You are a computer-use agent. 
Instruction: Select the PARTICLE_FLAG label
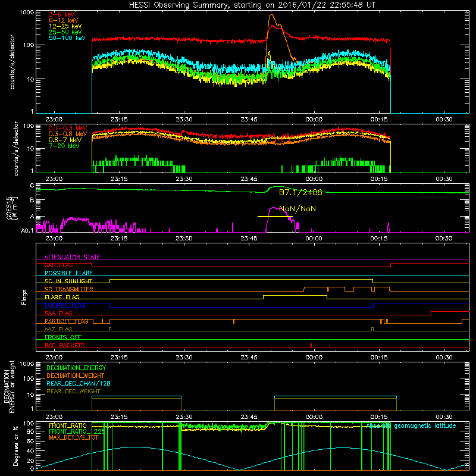pyautogui.click(x=67, y=321)
